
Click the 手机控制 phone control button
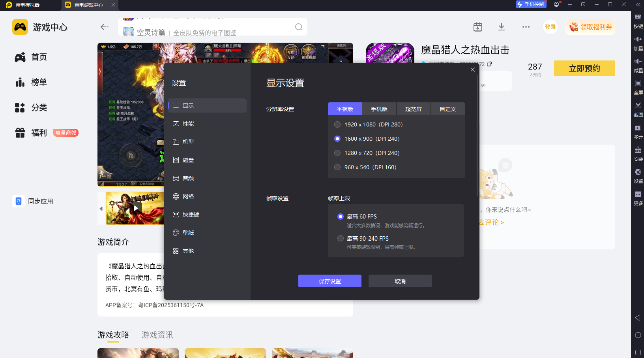click(531, 4)
